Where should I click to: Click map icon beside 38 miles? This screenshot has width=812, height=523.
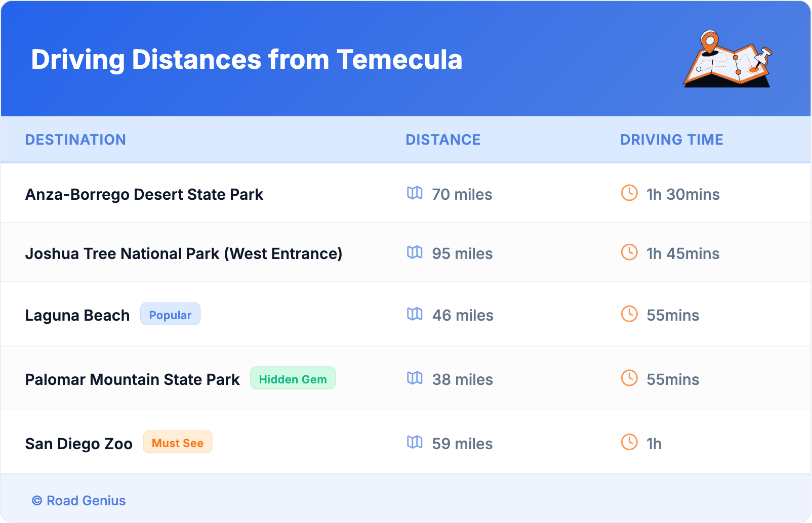(x=415, y=378)
